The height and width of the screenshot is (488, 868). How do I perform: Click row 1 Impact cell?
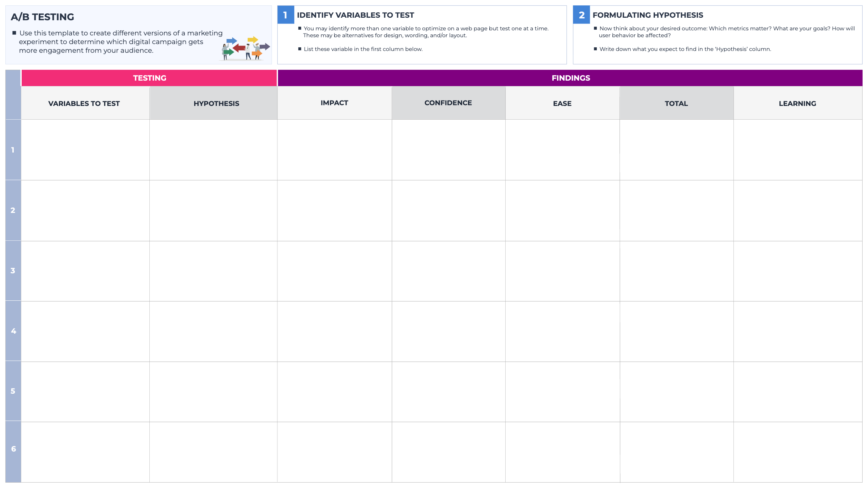(x=335, y=150)
